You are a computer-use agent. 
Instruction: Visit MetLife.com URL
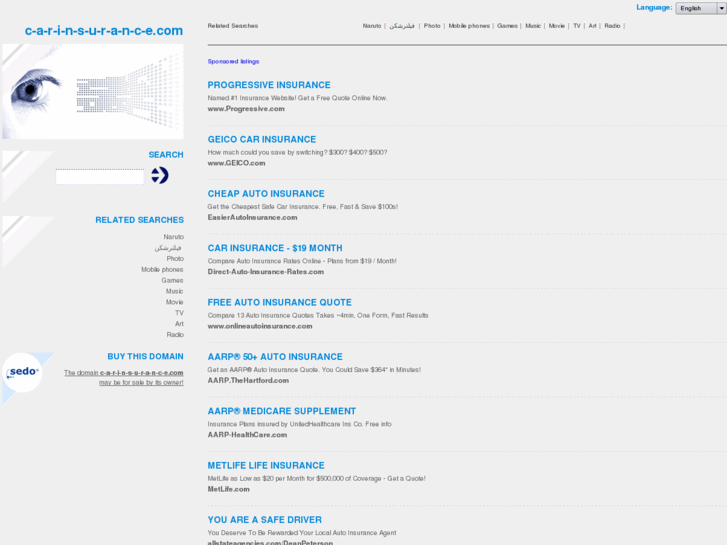click(x=228, y=488)
